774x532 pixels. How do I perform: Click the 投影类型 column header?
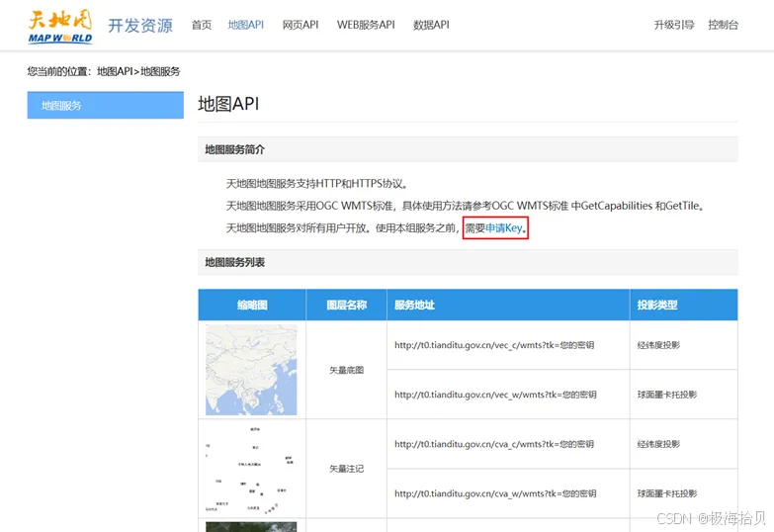(x=684, y=305)
